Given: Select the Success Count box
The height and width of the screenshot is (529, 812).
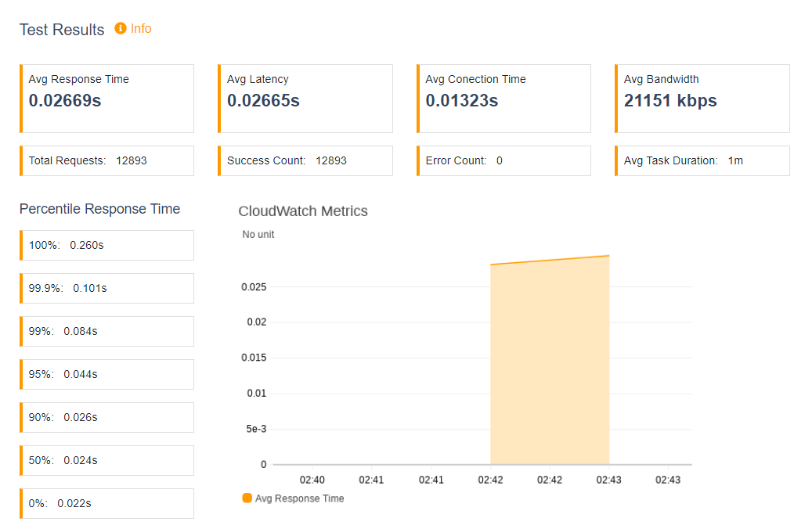Looking at the screenshot, I should click(305, 160).
